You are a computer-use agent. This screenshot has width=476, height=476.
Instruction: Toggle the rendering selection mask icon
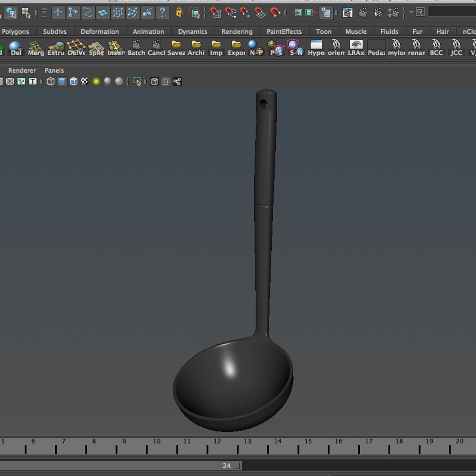coord(147,13)
